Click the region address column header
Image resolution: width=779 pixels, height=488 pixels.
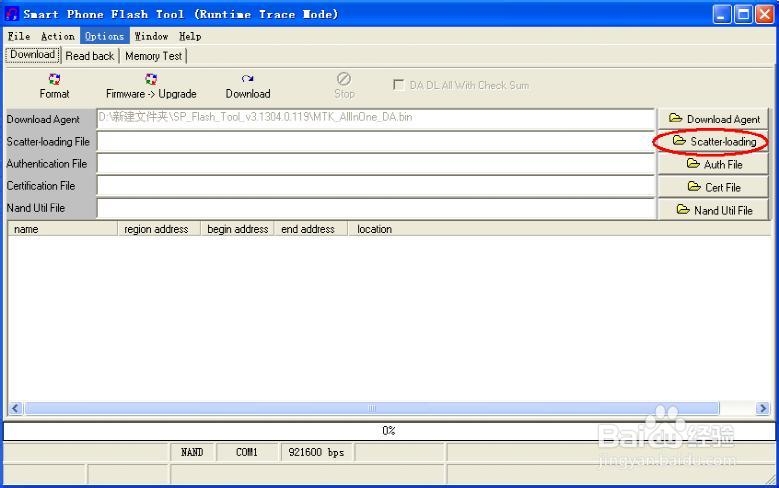coord(159,229)
